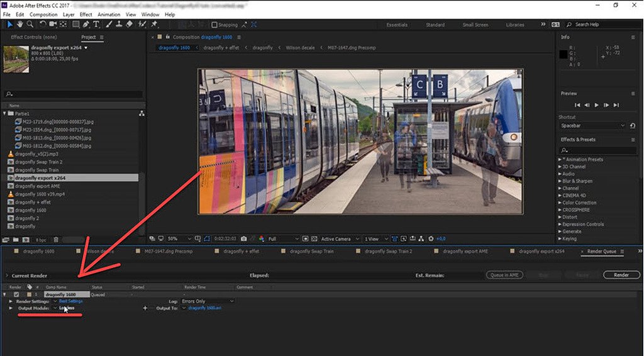Click the new composition icon in Project panel
Image resolution: width=644 pixels, height=356 pixels.
(26, 240)
